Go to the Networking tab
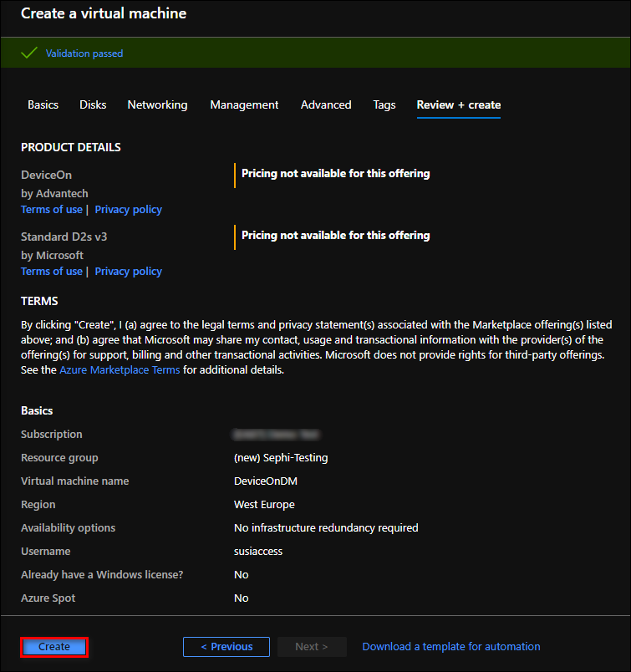The height and width of the screenshot is (672, 631). [x=157, y=104]
